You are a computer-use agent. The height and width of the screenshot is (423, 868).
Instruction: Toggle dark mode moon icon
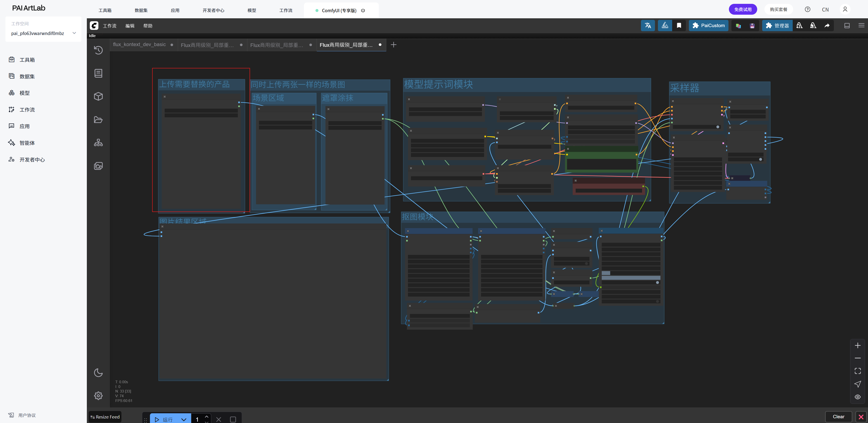click(98, 372)
